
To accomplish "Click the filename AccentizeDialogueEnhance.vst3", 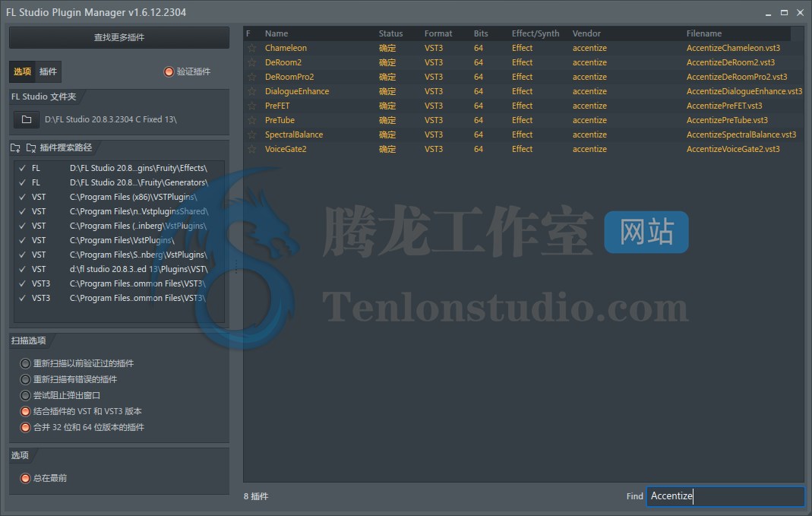I will pyautogui.click(x=744, y=92).
